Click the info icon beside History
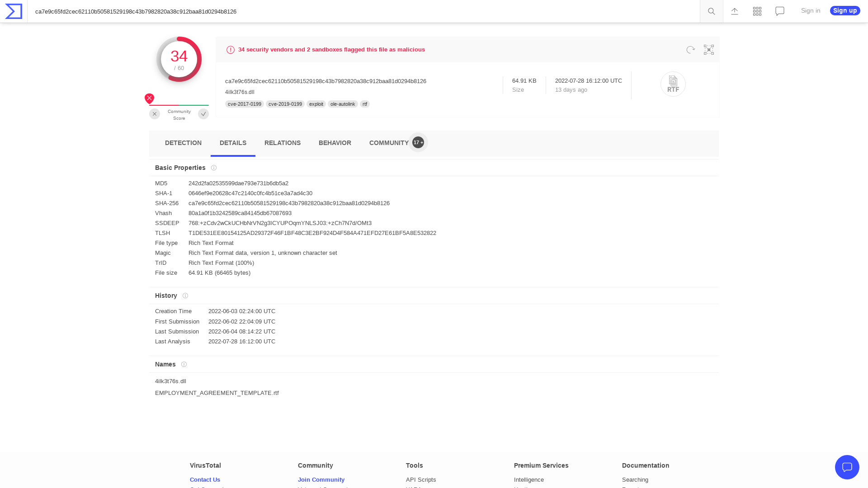868x488 pixels. 185,296
